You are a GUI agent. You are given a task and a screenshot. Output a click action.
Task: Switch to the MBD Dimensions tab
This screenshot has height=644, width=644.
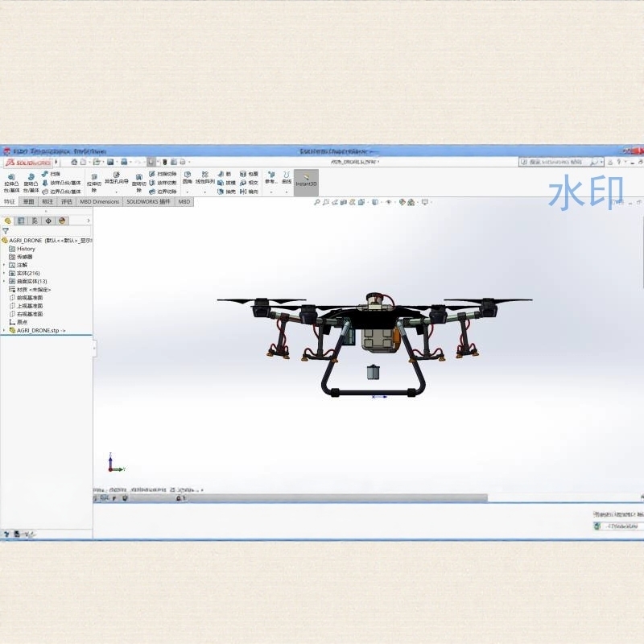coord(99,202)
